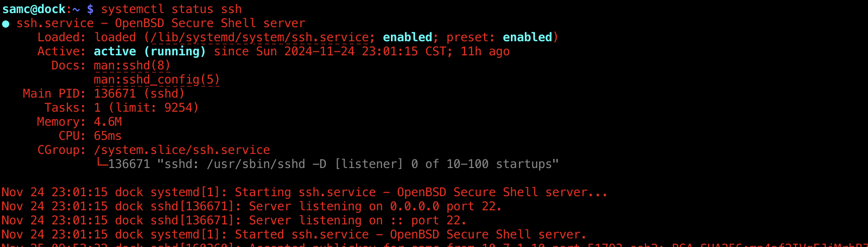The width and height of the screenshot is (868, 247).
Task: Click the tree branch glyph before 136671
Action: [102, 162]
